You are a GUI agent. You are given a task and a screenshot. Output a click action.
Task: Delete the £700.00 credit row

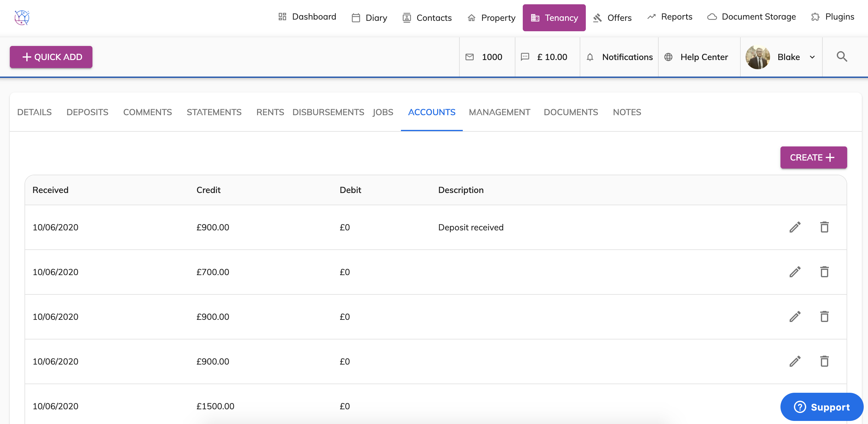click(x=824, y=272)
